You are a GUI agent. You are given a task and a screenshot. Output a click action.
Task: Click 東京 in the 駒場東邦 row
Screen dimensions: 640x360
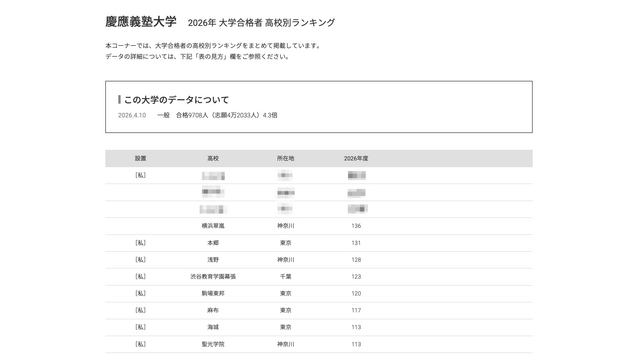click(285, 293)
